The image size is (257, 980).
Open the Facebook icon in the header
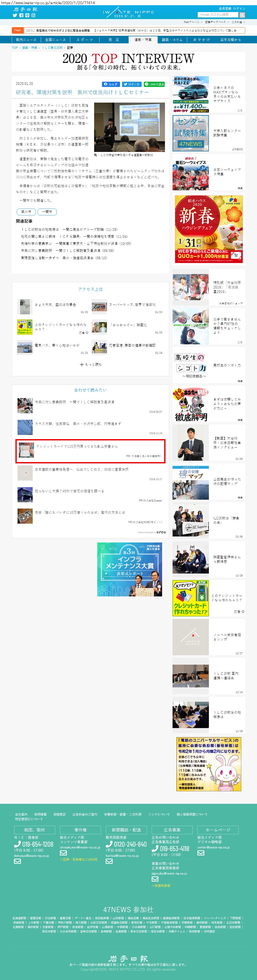tap(21, 16)
